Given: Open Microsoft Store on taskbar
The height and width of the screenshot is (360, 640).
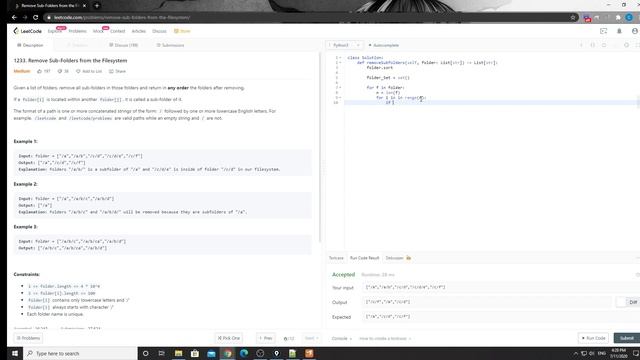Looking at the screenshot, I should pos(195,353).
